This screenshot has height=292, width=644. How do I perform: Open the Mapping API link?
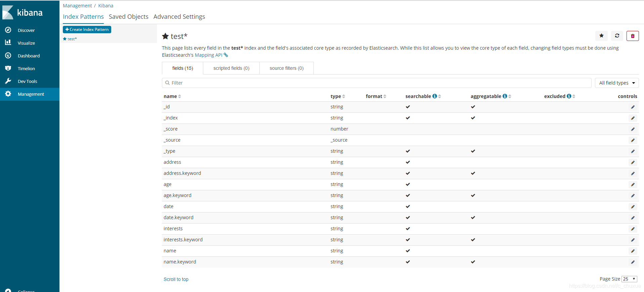[x=211, y=55]
